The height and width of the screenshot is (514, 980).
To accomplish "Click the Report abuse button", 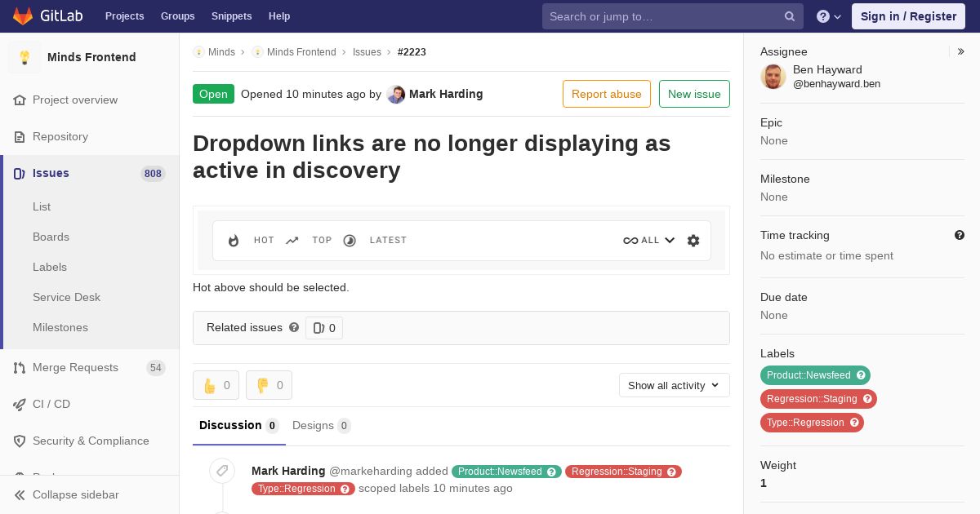I will [607, 94].
